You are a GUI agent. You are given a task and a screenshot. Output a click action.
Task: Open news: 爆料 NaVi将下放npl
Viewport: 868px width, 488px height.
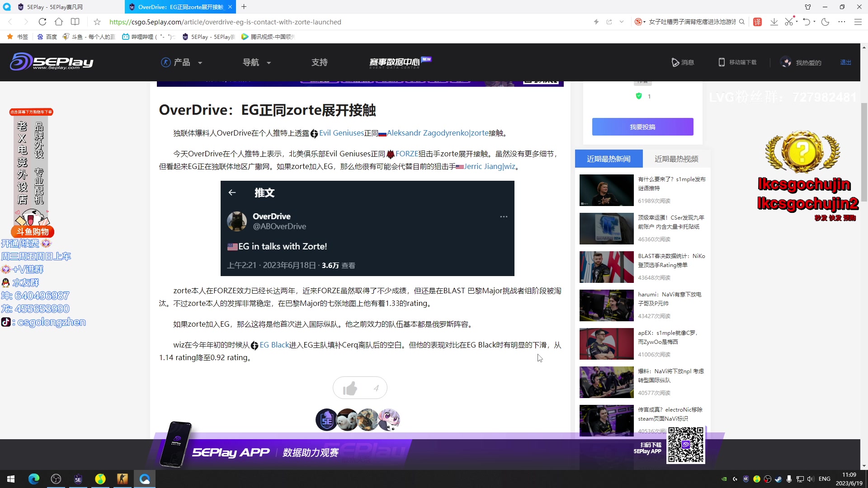click(x=671, y=375)
